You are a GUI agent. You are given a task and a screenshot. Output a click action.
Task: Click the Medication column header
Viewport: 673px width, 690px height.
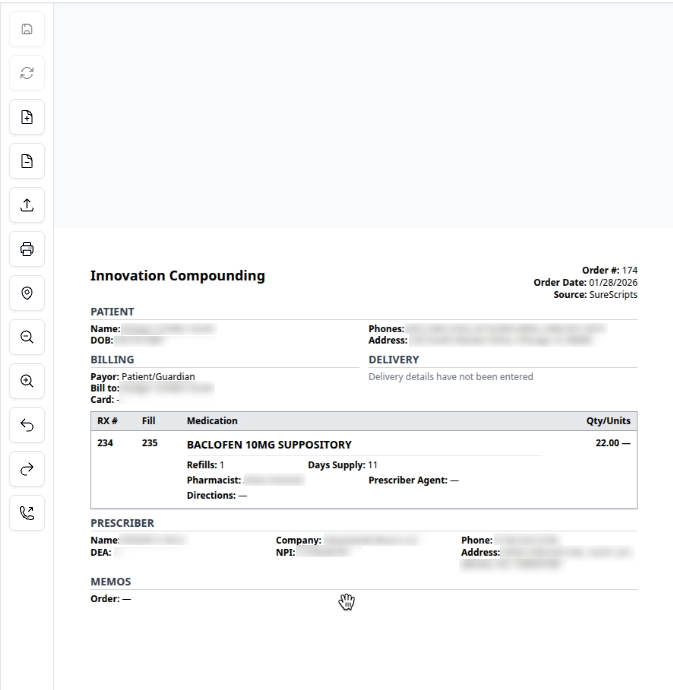pos(212,421)
